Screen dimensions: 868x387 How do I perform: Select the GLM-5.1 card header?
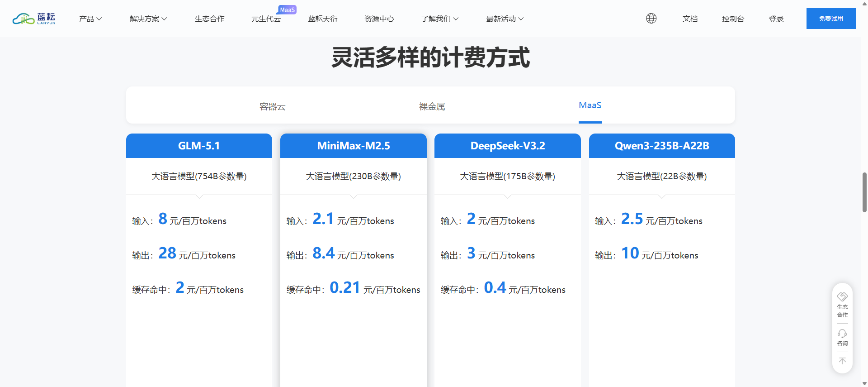coord(199,146)
